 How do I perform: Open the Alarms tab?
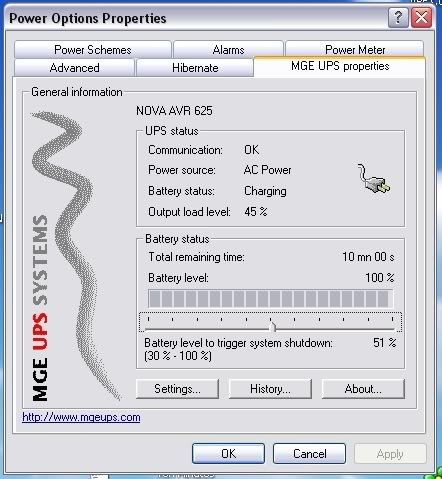228,50
